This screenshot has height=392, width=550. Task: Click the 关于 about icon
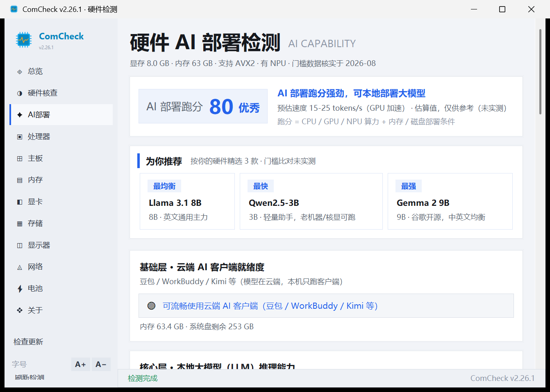(x=20, y=310)
